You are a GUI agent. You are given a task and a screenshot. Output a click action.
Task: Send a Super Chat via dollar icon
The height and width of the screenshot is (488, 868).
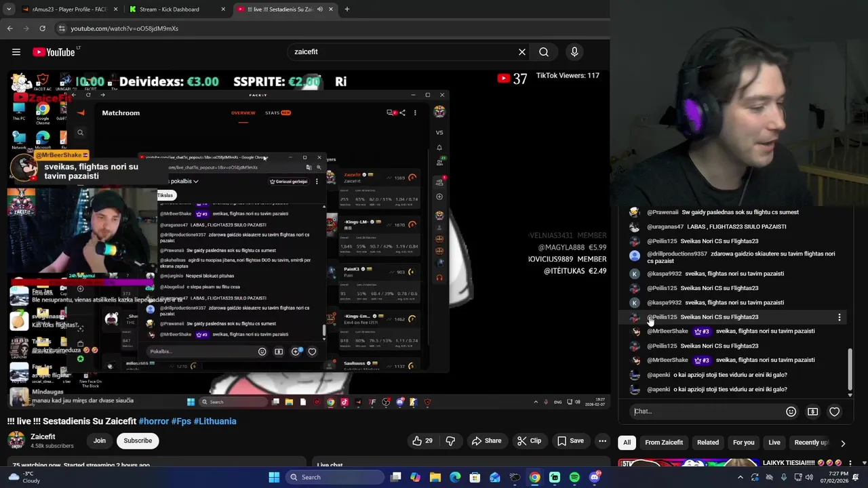coord(812,411)
